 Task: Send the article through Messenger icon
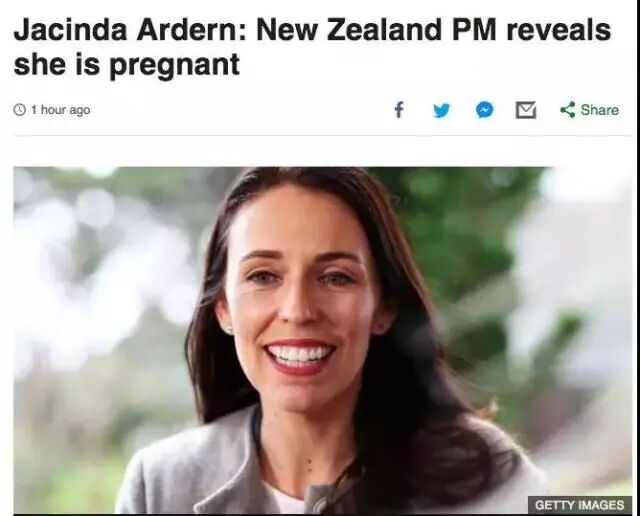coord(484,110)
